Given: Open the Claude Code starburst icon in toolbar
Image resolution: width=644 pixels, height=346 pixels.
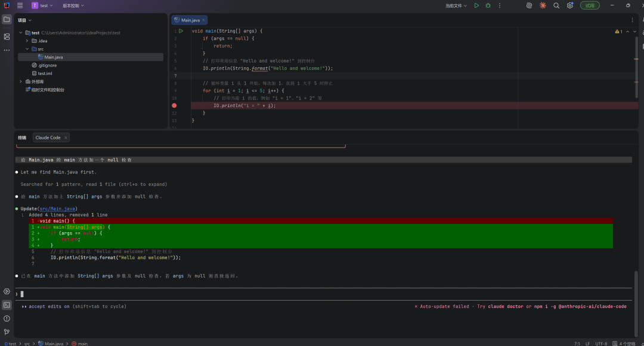Looking at the screenshot, I should (x=543, y=5).
